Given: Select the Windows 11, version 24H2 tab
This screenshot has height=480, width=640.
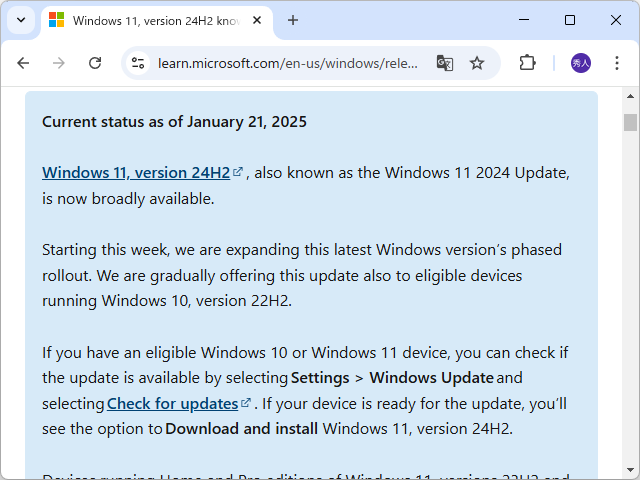Looking at the screenshot, I should 150,20.
